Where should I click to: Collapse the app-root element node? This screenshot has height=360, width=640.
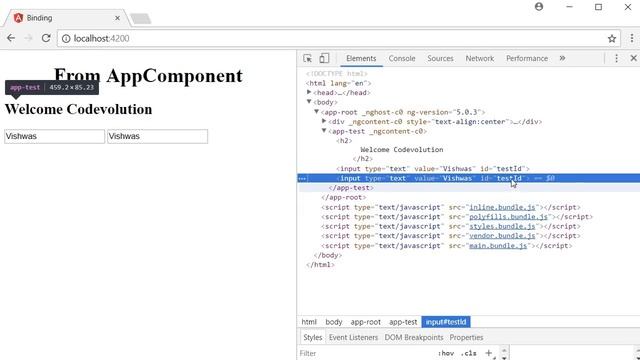click(316, 111)
